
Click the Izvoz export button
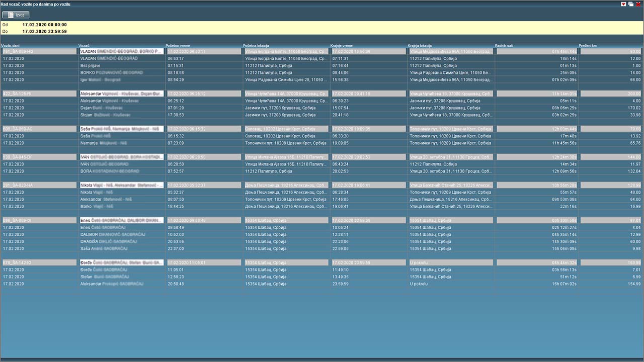[16, 15]
